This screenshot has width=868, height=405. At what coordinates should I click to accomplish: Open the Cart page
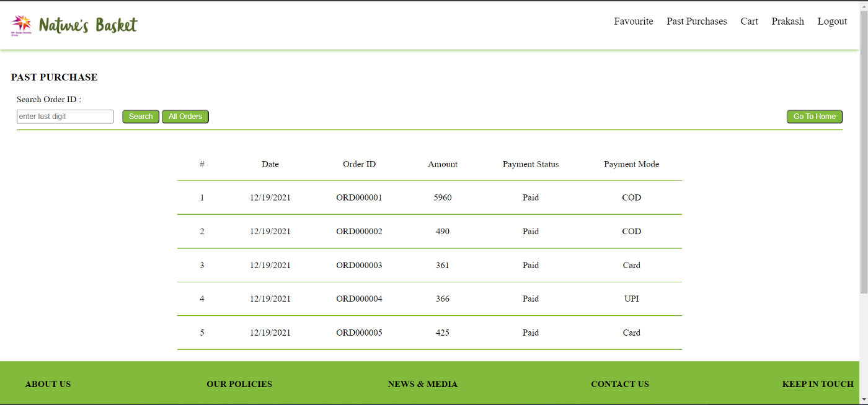point(749,21)
